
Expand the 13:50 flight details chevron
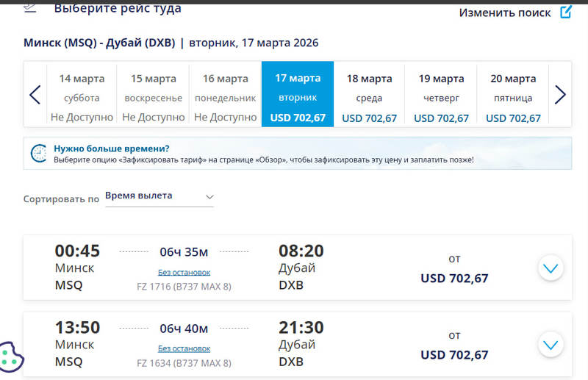click(x=551, y=344)
